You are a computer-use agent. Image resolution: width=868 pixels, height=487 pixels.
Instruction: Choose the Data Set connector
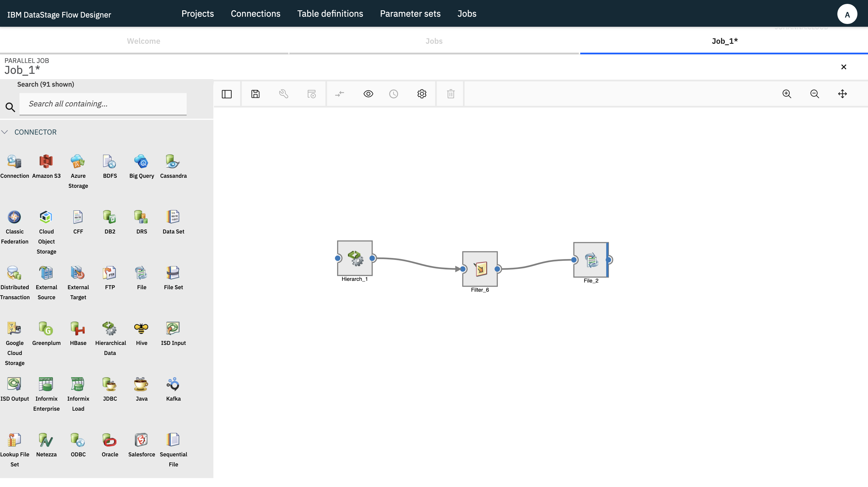[x=173, y=217]
